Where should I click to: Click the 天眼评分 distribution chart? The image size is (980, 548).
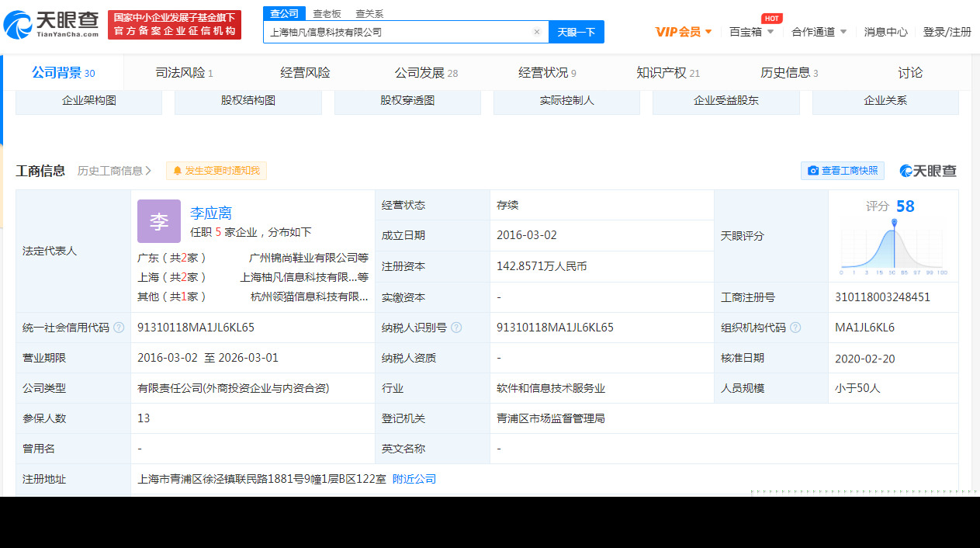[x=893, y=248]
